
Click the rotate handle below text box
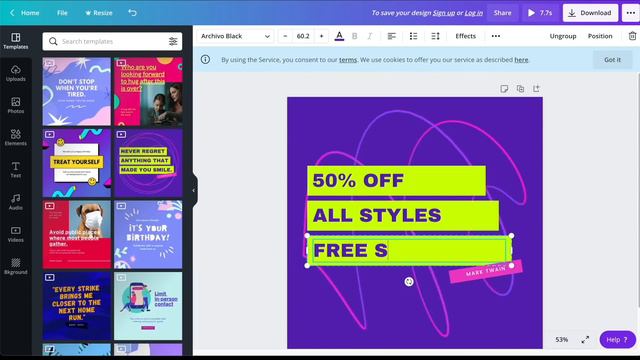click(x=409, y=282)
